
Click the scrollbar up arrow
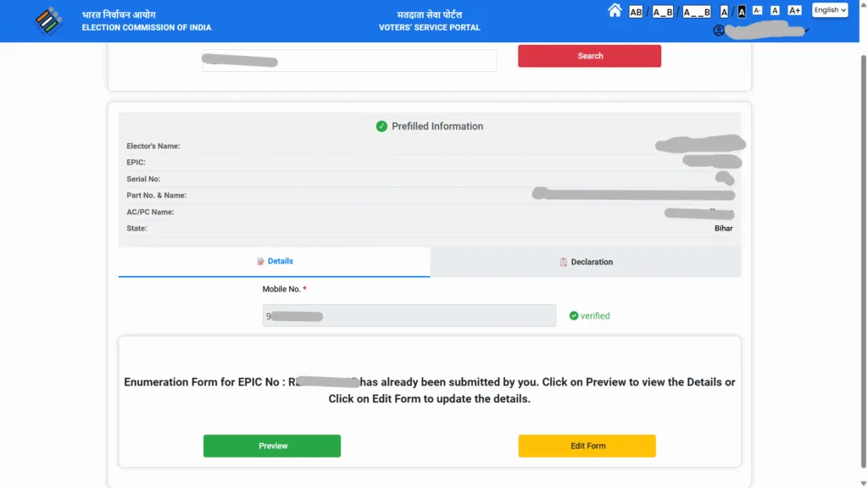pyautogui.click(x=863, y=3)
